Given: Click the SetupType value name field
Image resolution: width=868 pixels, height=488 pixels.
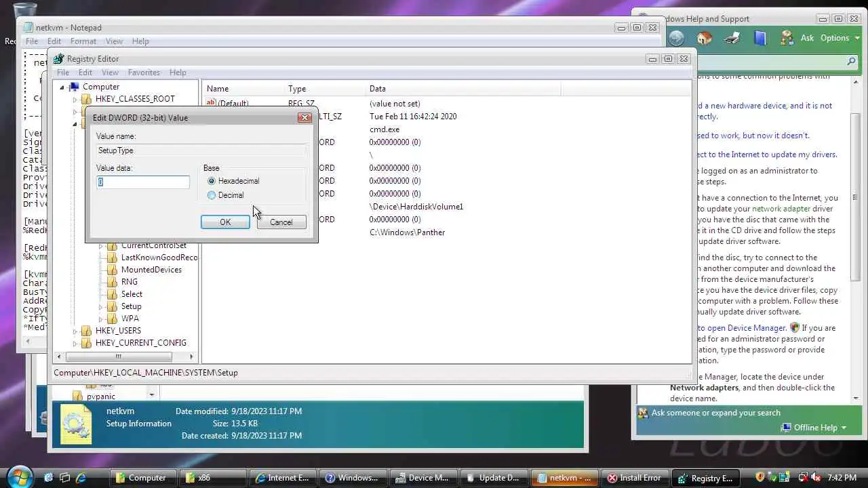Looking at the screenshot, I should 201,150.
